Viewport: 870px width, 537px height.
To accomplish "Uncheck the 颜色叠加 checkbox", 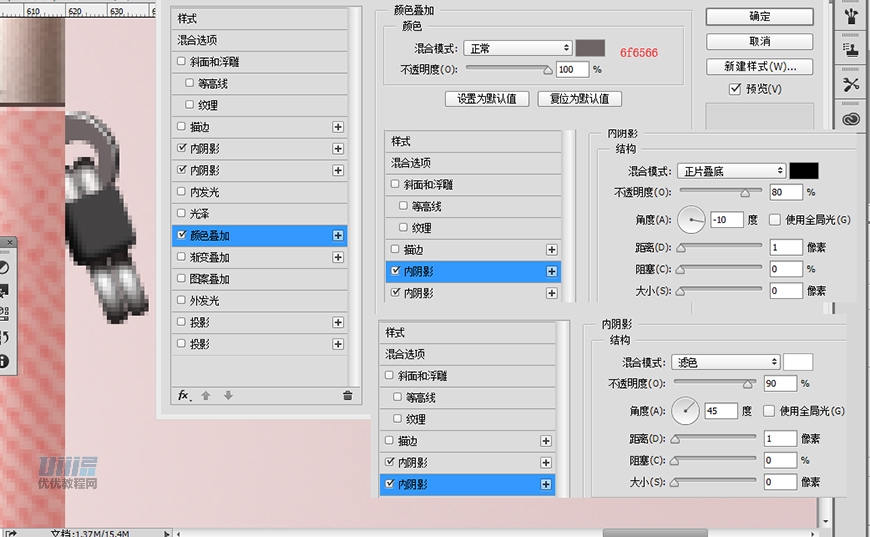I will (181, 235).
